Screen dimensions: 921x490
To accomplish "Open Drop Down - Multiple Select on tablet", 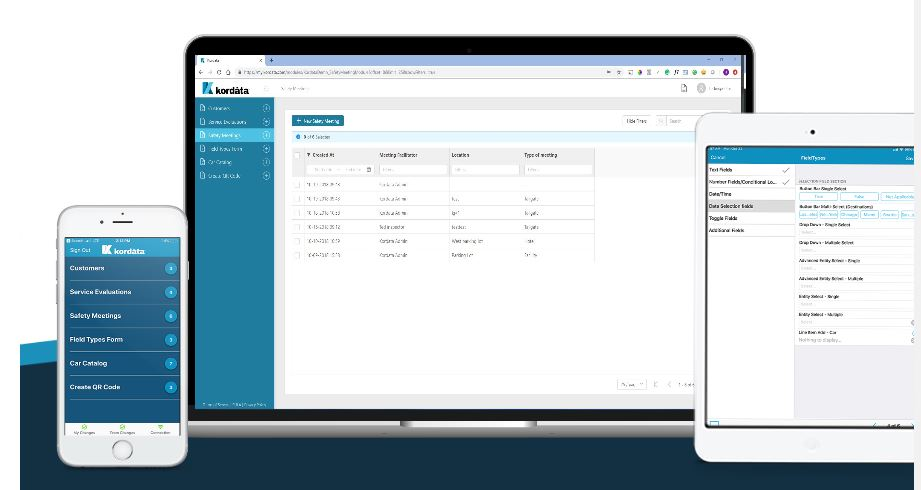I will tap(856, 250).
